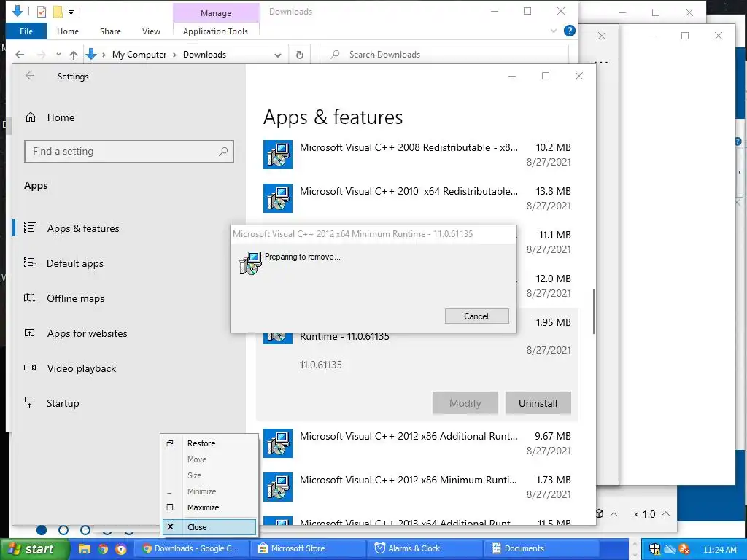
Task: Select Microsoft Visual C++ 2010 x64 Redistributable text
Action: pyautogui.click(x=409, y=192)
